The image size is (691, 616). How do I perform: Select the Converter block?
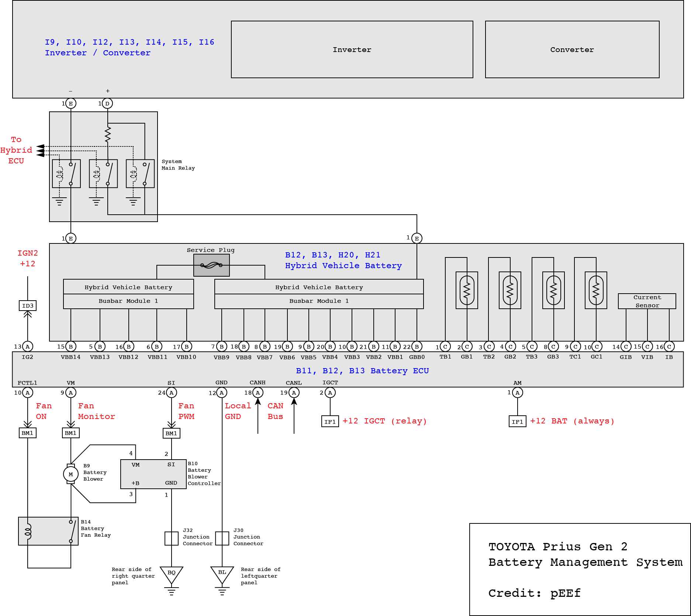pos(572,49)
